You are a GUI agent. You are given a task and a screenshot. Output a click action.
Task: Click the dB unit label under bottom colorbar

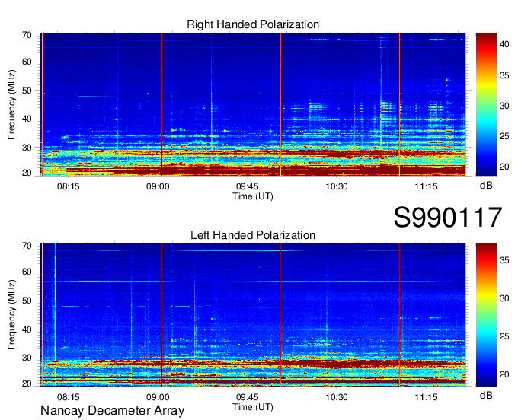486,396
